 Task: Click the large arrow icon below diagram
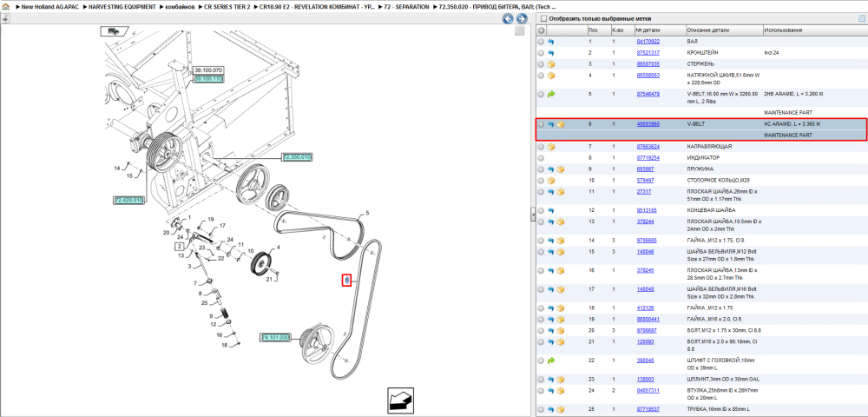click(402, 400)
